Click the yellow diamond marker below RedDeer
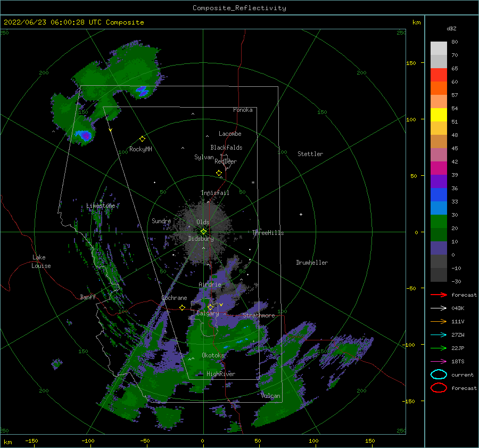 [x=219, y=173]
